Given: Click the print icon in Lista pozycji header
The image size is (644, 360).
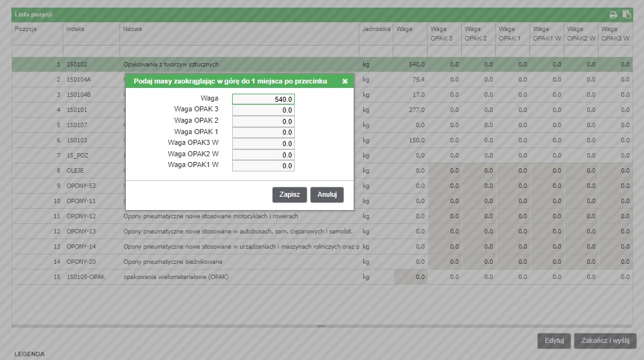Looking at the screenshot, I should (x=613, y=14).
